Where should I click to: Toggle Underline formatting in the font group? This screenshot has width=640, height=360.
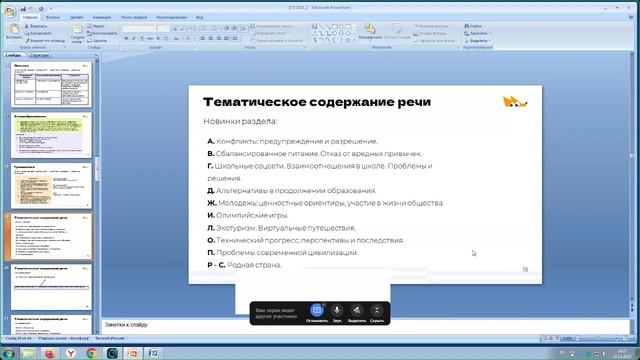point(142,38)
